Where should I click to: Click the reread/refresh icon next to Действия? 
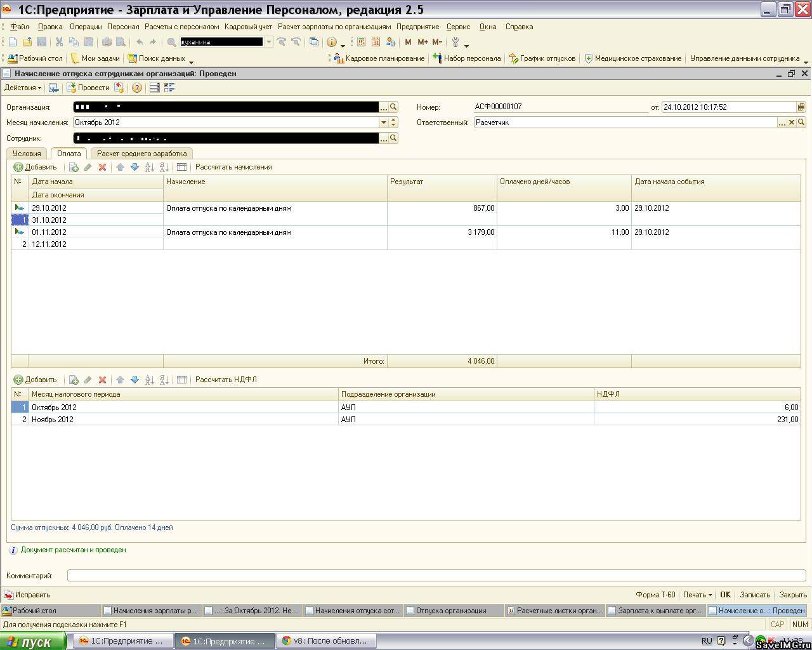point(54,88)
